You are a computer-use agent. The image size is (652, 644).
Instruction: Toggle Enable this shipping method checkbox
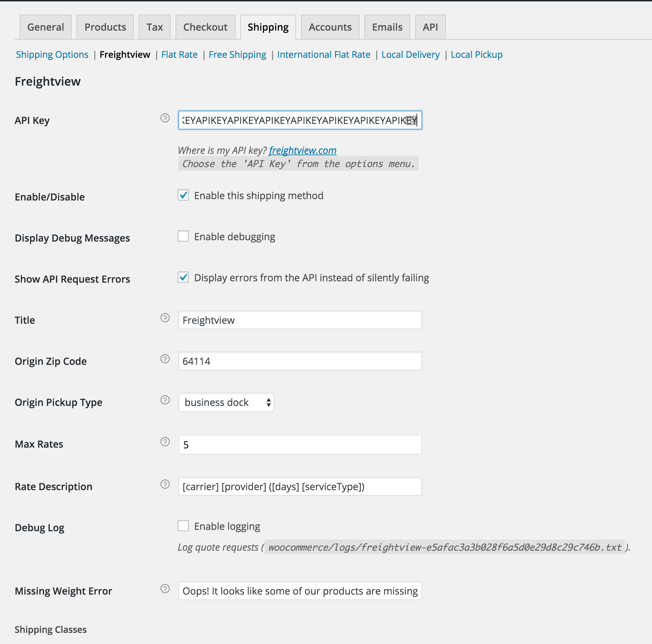183,195
